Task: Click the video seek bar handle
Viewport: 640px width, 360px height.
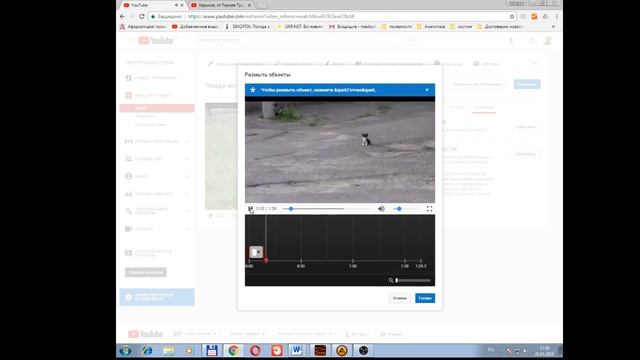Action: tap(291, 209)
